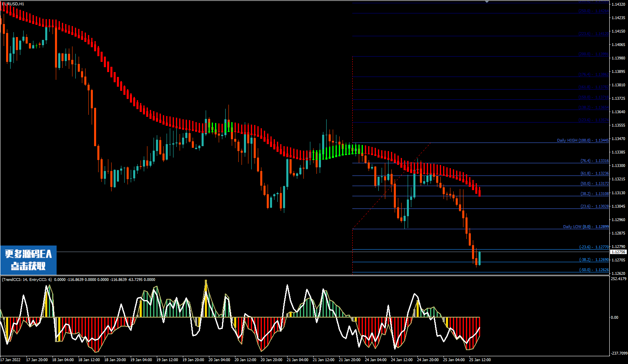Click the (50.0) - 1.13172 Fibonacci label
Screen dimensions: 628x364
[x=594, y=184]
